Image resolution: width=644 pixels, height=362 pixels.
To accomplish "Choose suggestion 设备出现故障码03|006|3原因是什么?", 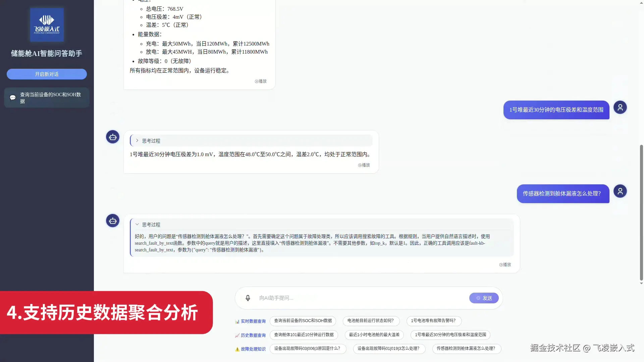I will (308, 349).
